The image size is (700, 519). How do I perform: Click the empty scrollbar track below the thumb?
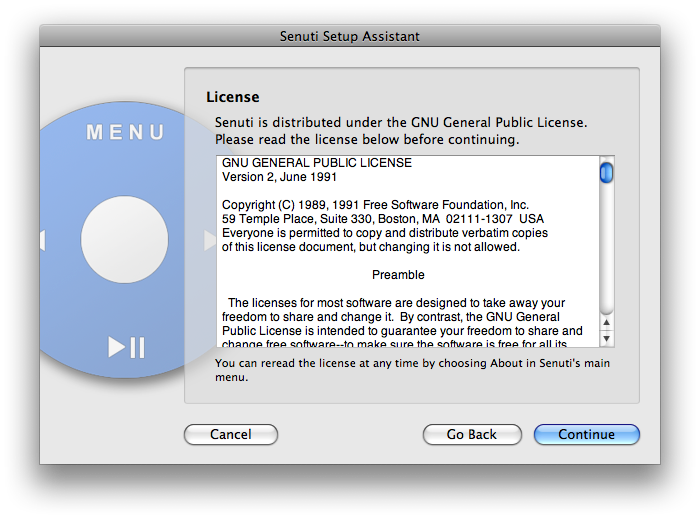click(x=606, y=250)
